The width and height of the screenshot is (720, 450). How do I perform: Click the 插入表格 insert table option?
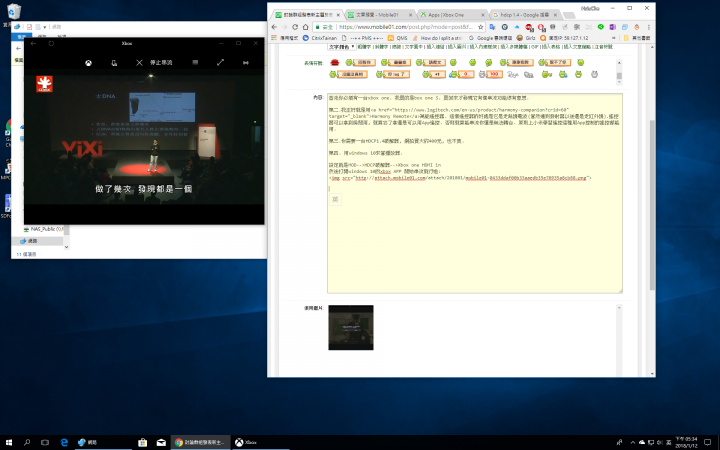[551, 47]
